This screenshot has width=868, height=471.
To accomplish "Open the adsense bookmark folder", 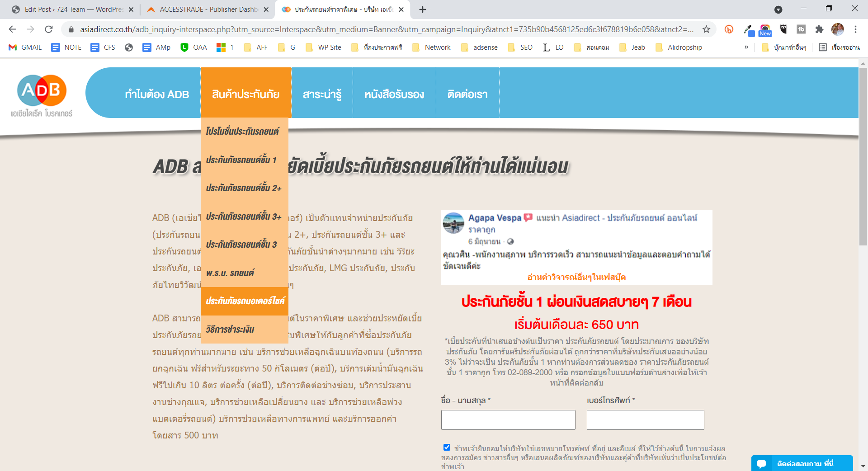I will click(480, 47).
